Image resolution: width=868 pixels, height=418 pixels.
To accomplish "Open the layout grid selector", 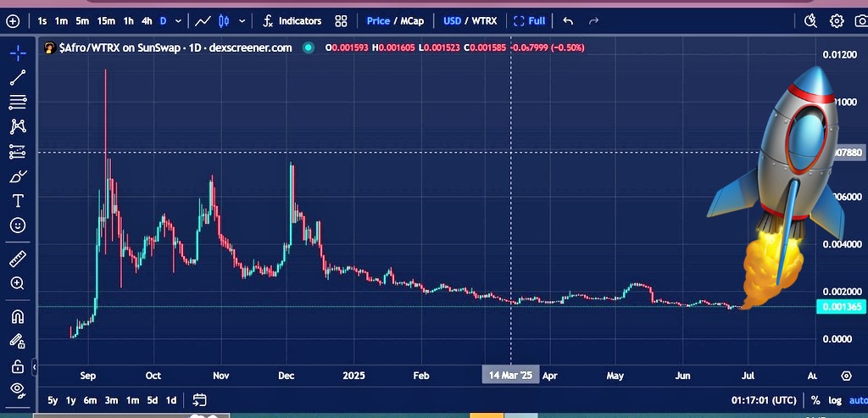I will point(341,21).
